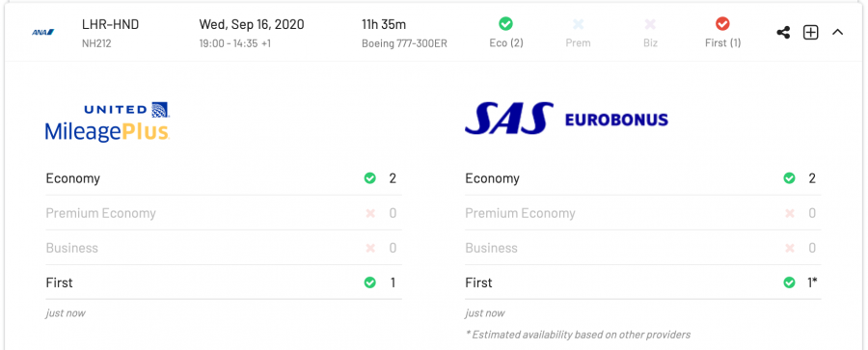Collapse the NH212 flight details chevron
The image size is (868, 350).
pos(837,33)
